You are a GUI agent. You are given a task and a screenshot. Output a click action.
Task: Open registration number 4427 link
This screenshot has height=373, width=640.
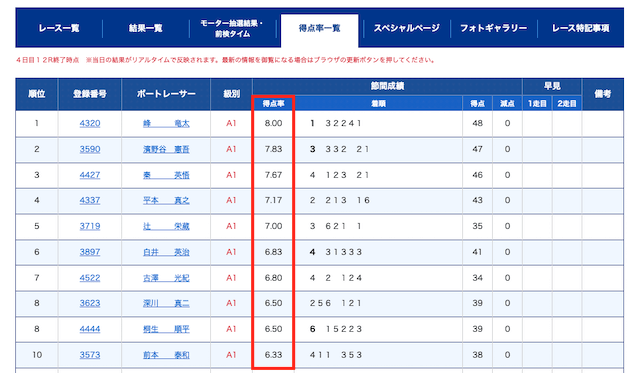90,175
